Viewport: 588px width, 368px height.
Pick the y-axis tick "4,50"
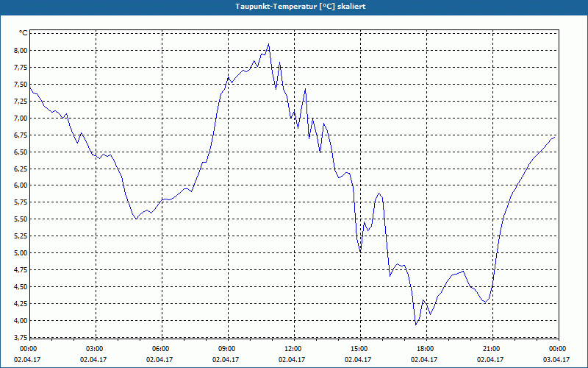[21, 286]
